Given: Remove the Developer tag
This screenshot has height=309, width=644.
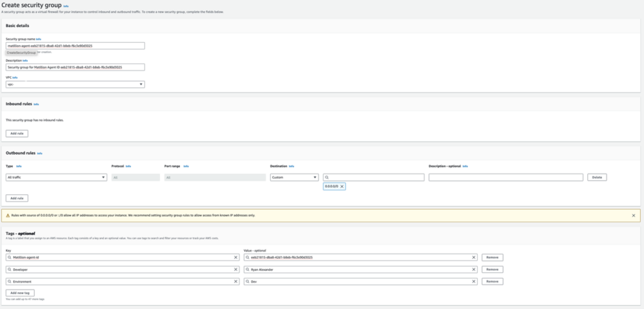Looking at the screenshot, I should coord(492,269).
